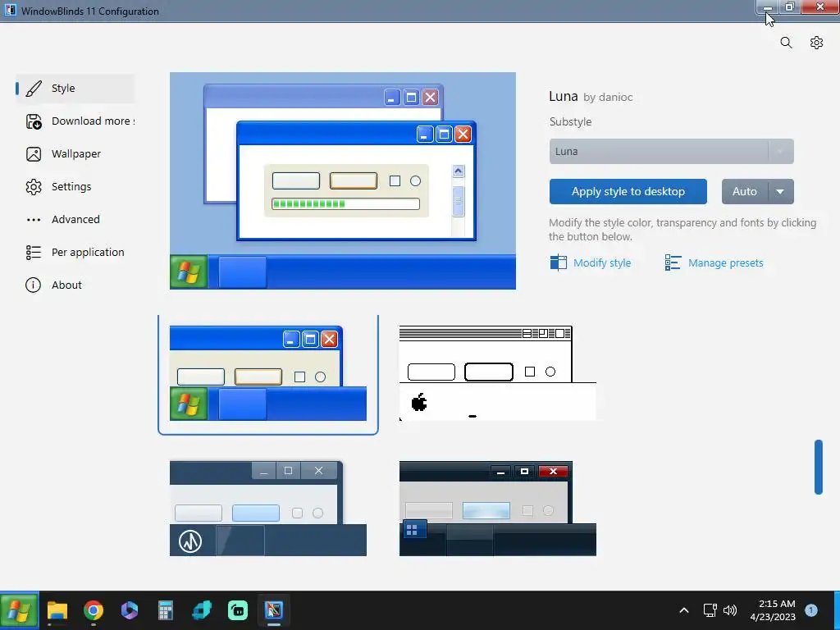Open the Settings section

pyautogui.click(x=75, y=187)
